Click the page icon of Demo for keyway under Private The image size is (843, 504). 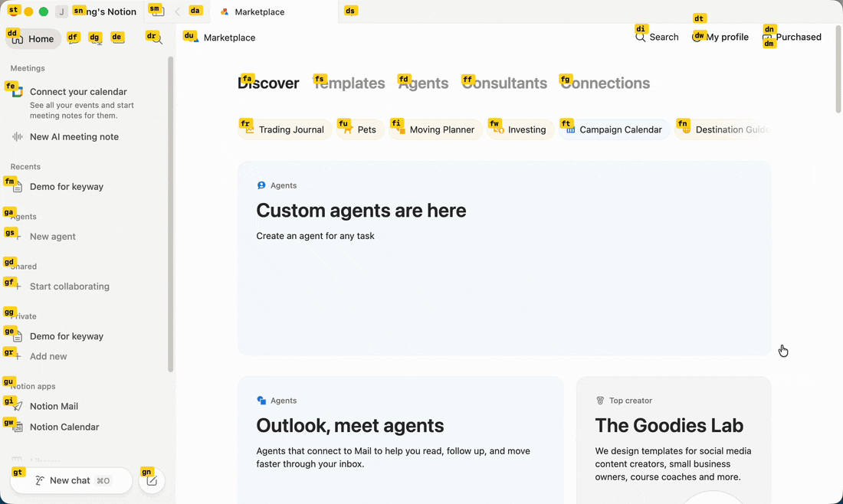click(17, 336)
